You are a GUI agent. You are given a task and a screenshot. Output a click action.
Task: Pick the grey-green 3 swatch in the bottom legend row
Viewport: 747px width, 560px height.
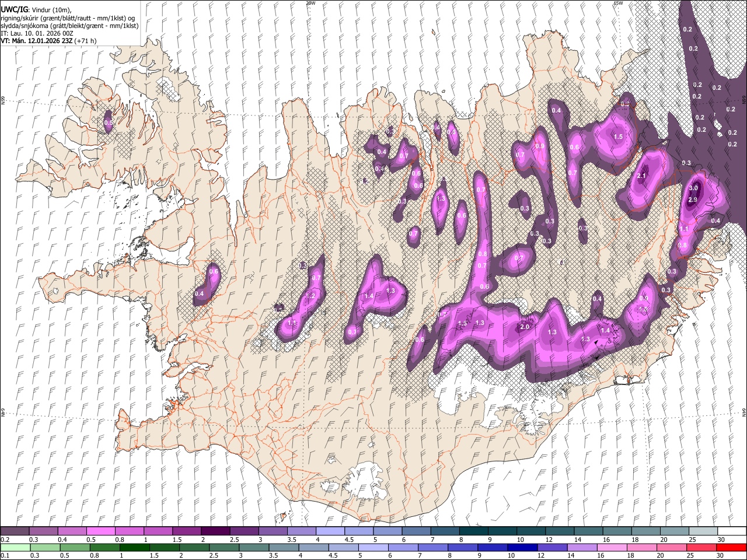253,547
